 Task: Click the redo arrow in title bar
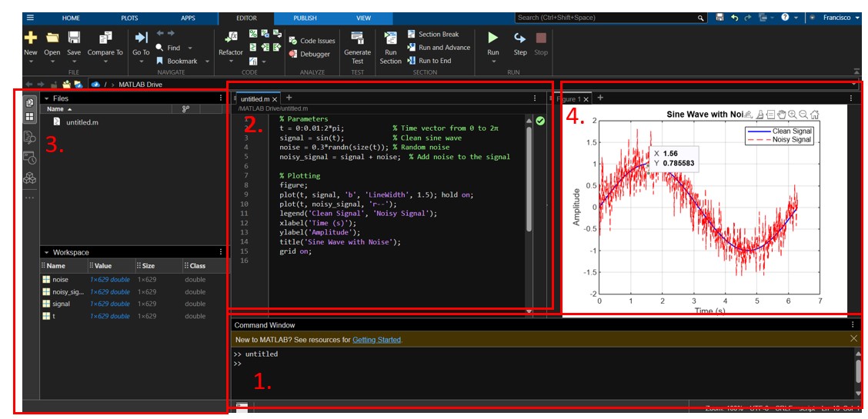[x=749, y=18]
